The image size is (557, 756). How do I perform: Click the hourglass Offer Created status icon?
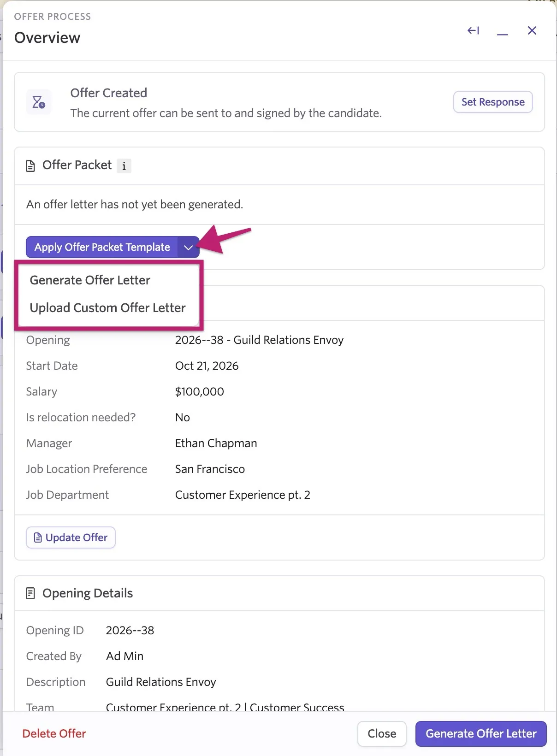pyautogui.click(x=39, y=102)
